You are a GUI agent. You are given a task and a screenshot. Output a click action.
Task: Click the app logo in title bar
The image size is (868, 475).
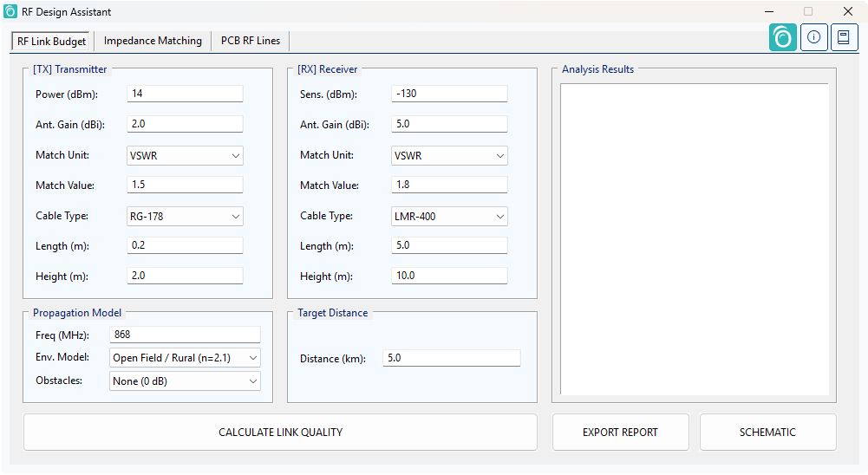pos(10,11)
